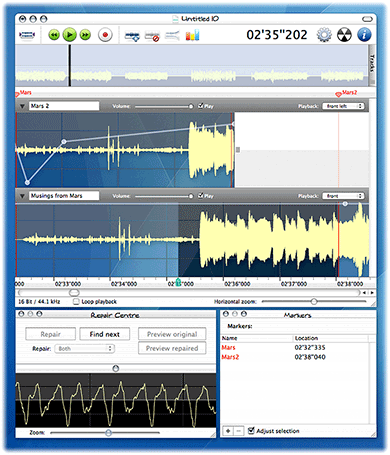
Task: Open Playback dropdown showing front left
Action: pos(343,106)
